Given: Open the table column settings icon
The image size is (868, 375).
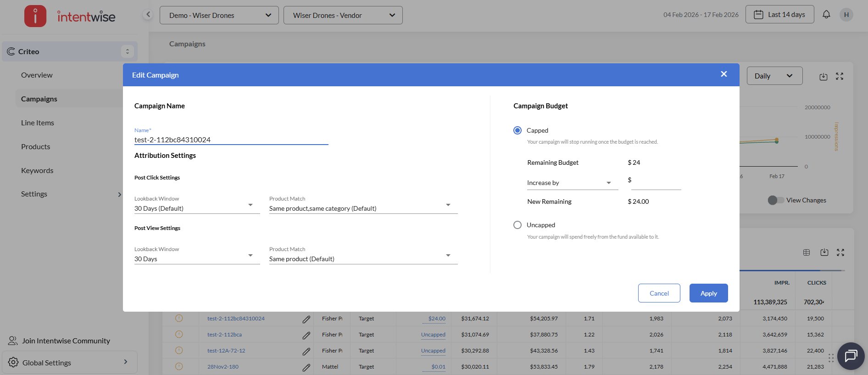Looking at the screenshot, I should click(x=807, y=252).
